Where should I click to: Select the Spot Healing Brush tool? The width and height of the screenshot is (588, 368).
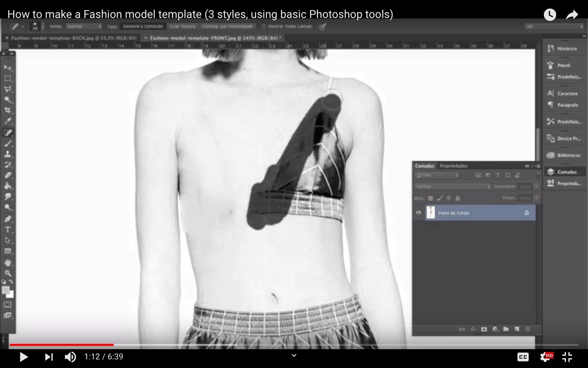pos(8,132)
